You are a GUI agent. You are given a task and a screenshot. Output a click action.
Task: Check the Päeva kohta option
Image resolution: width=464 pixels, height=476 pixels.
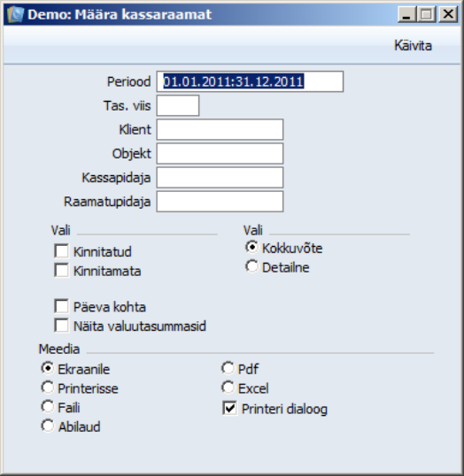coord(61,306)
